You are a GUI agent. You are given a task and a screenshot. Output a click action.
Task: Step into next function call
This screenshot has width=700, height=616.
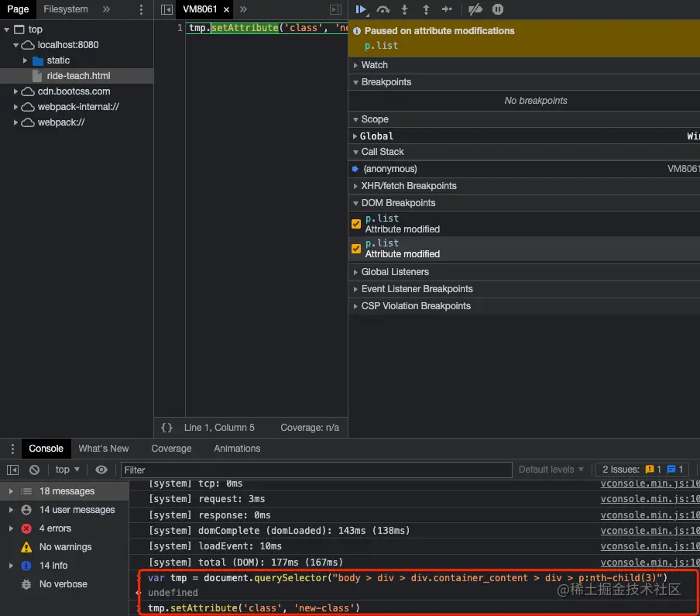(x=404, y=9)
